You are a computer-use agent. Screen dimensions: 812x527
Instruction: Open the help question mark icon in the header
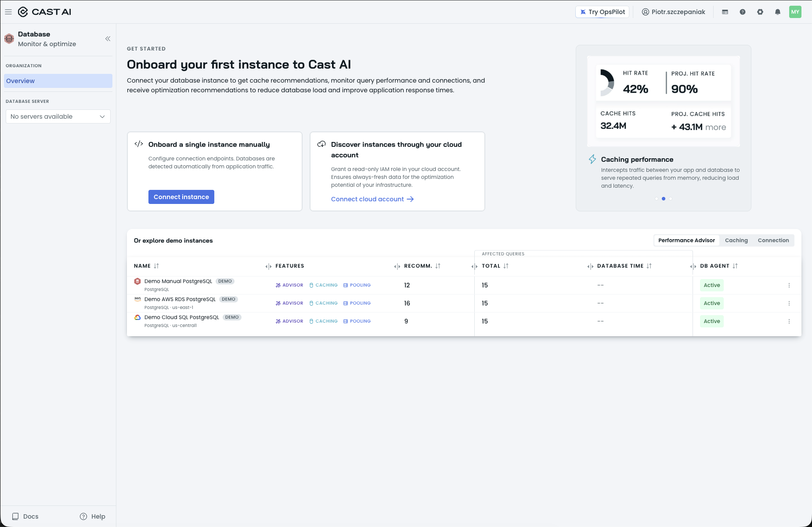point(743,12)
